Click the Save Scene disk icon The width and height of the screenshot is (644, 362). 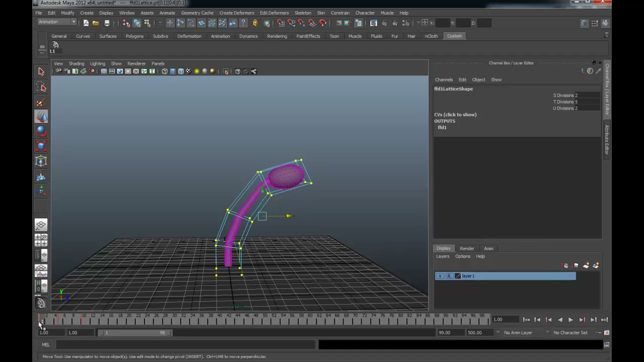coord(107,23)
